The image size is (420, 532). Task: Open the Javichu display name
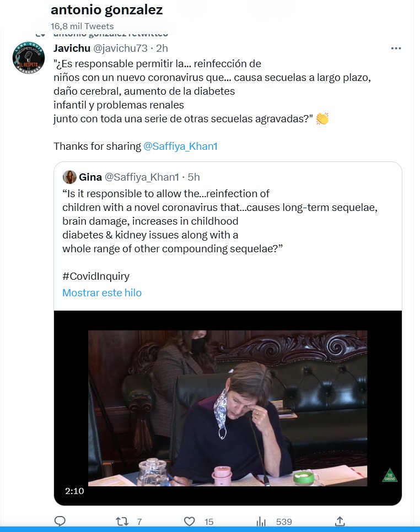[x=72, y=48]
